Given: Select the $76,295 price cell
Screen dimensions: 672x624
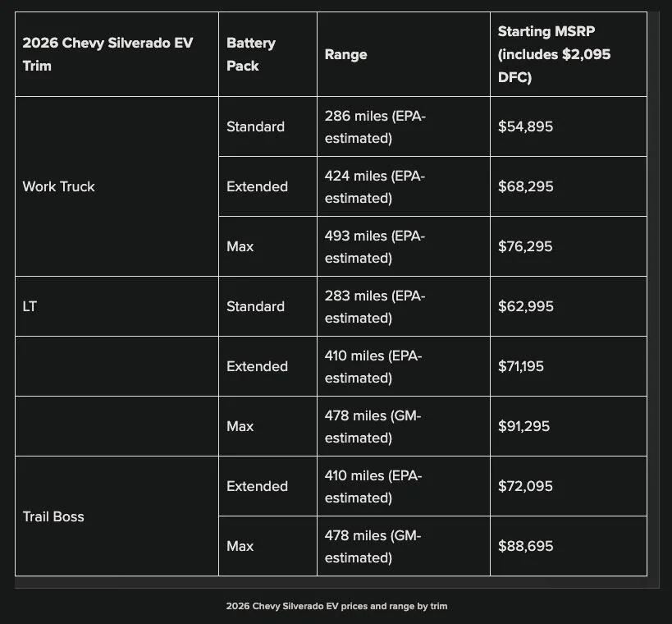Looking at the screenshot, I should (x=569, y=246).
